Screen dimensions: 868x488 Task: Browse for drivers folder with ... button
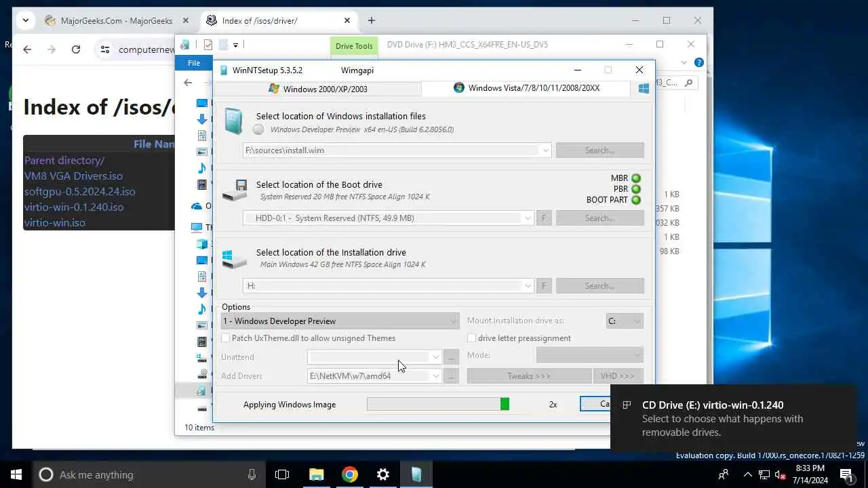pos(452,375)
